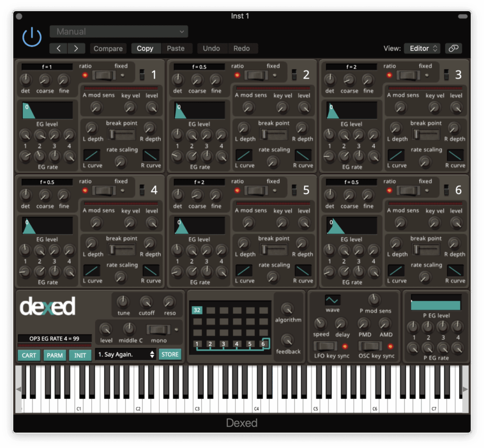Image resolution: width=484 pixels, height=448 pixels.
Task: Click operator 1 frequency display 'f = 1'
Action: tap(47, 67)
